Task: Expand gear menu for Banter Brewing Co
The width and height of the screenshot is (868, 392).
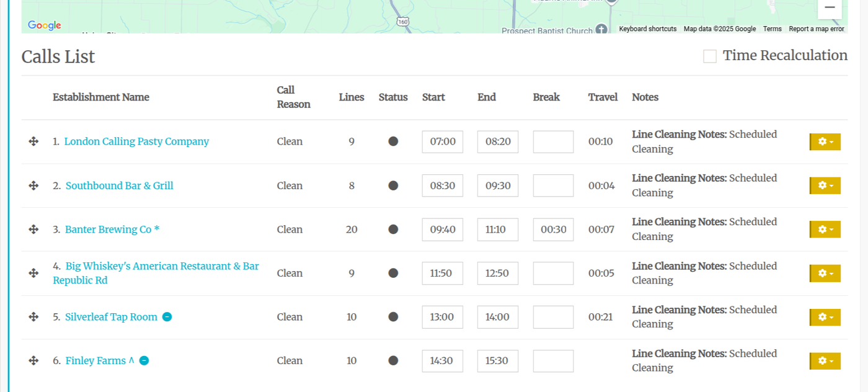Action: pyautogui.click(x=825, y=229)
